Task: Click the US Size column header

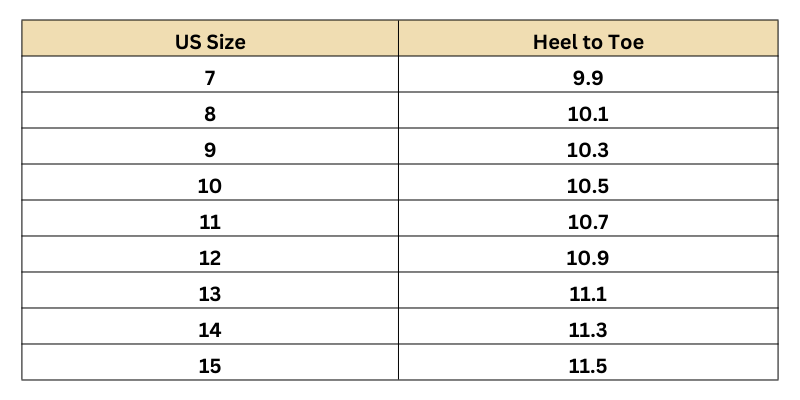Action: click(210, 42)
